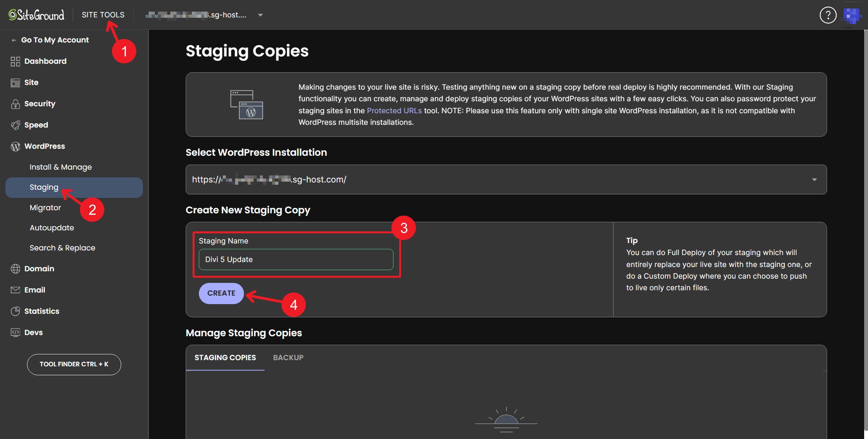868x439 pixels.
Task: Click the CREATE button
Action: 221,293
